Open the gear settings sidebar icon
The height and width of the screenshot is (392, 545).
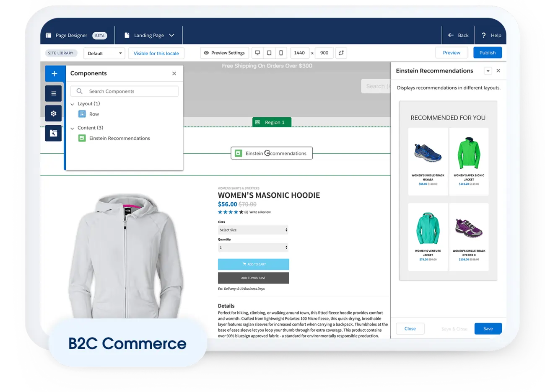[54, 113]
